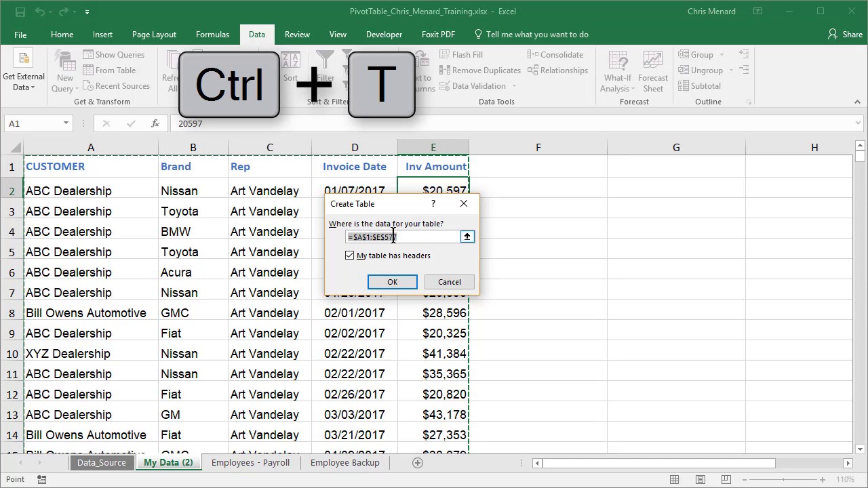This screenshot has height=488, width=868.
Task: Click cell with Bill Owens Automotive row 8
Action: coord(91,313)
